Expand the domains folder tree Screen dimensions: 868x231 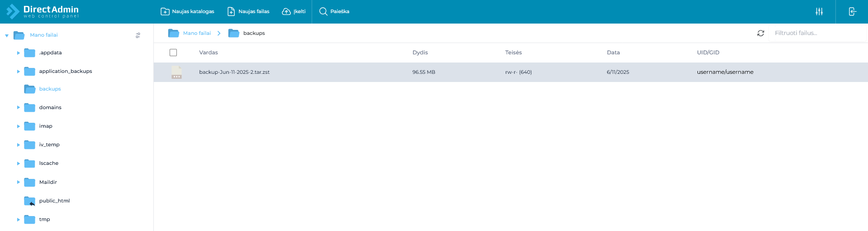(19, 108)
